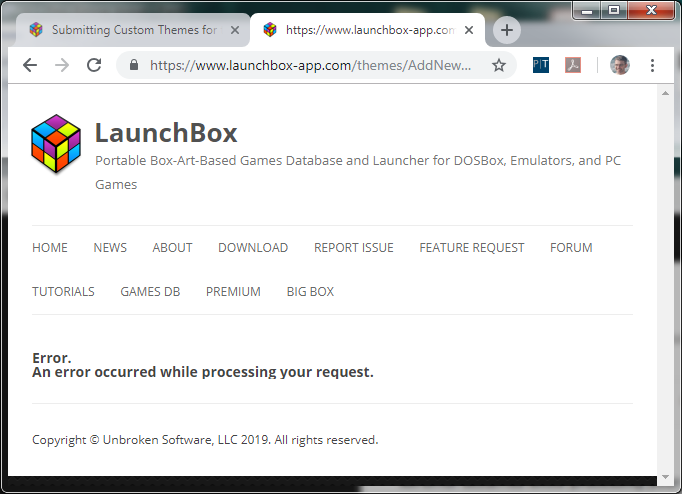Screen dimensions: 682x494
Task: Open the TUTORIALS link
Action: [x=63, y=291]
